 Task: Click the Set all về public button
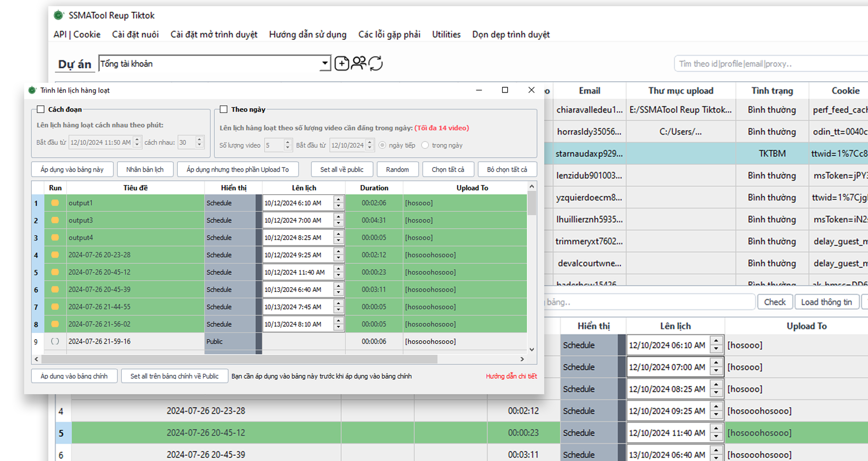click(342, 170)
